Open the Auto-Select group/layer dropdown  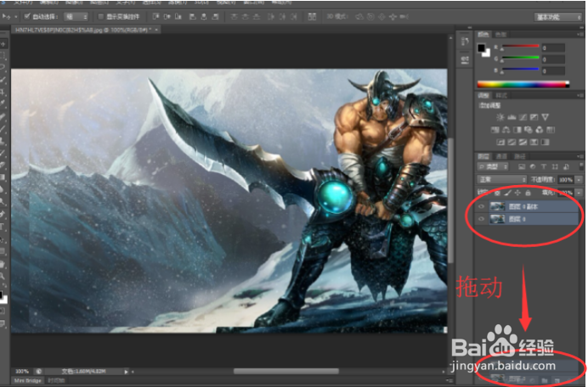(76, 16)
